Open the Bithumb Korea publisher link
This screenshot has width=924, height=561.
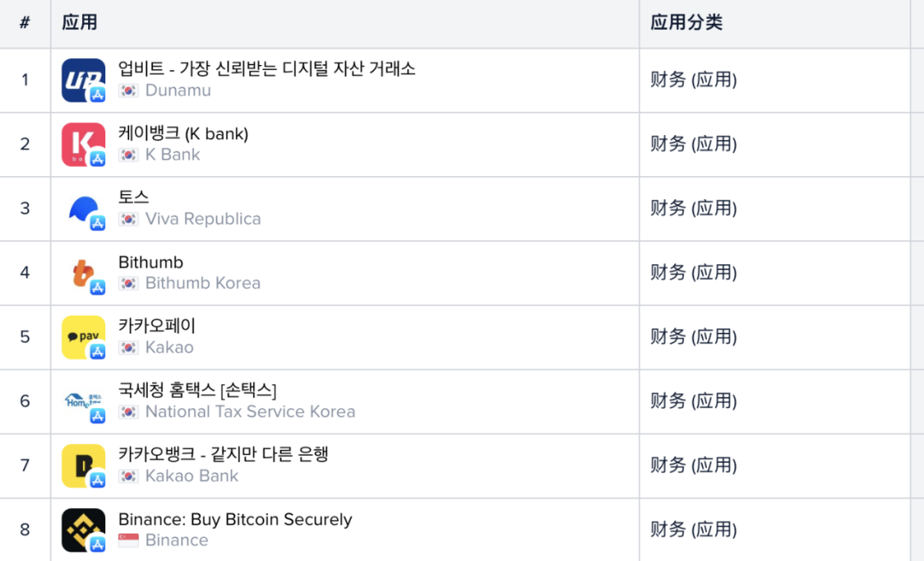click(203, 283)
